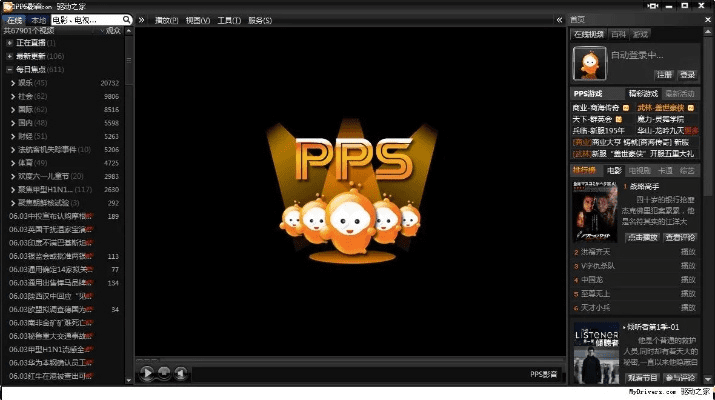
Task: Click 播放 link for 洪福齐天
Action: (688, 252)
